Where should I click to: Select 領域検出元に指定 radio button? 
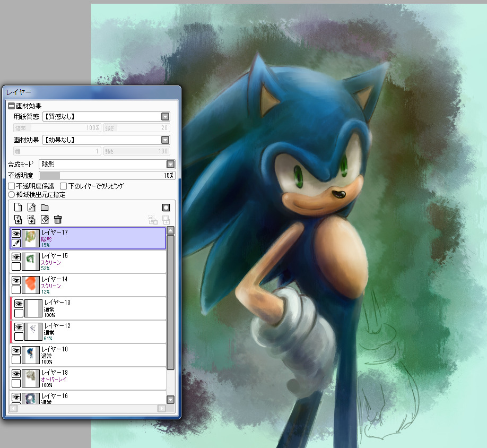12,195
